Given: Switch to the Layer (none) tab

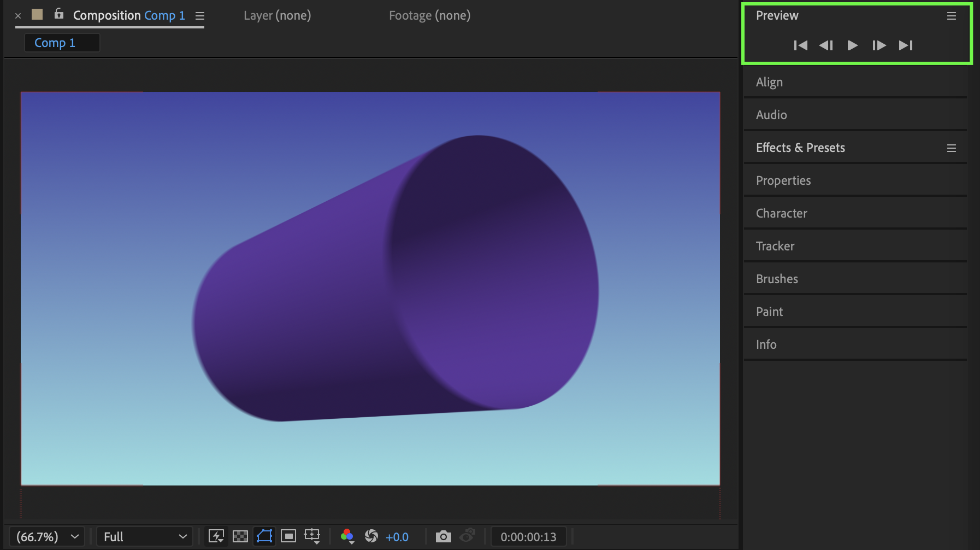Looking at the screenshot, I should click(x=277, y=15).
